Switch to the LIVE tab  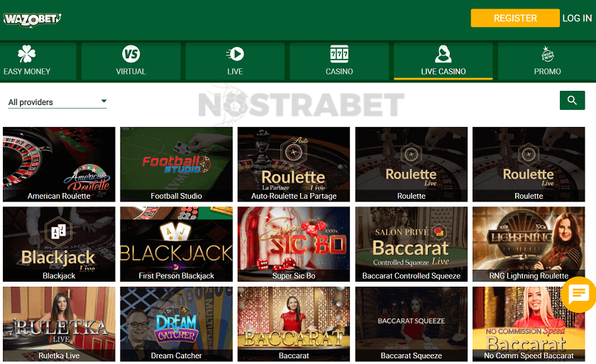(235, 61)
